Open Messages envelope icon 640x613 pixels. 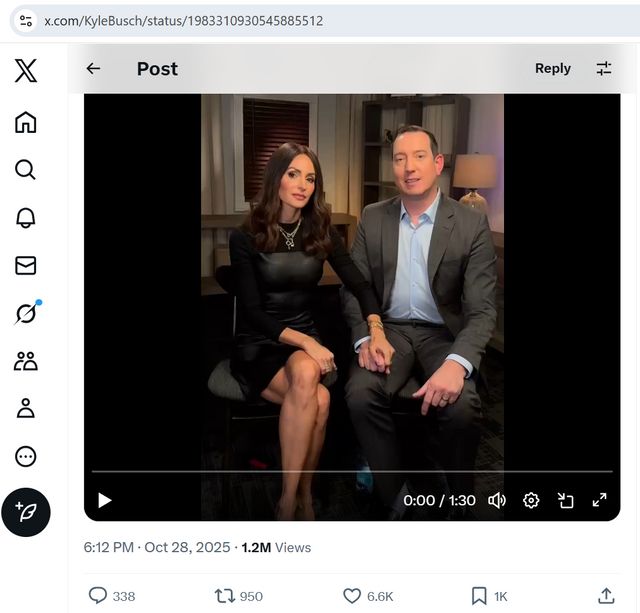pyautogui.click(x=26, y=265)
